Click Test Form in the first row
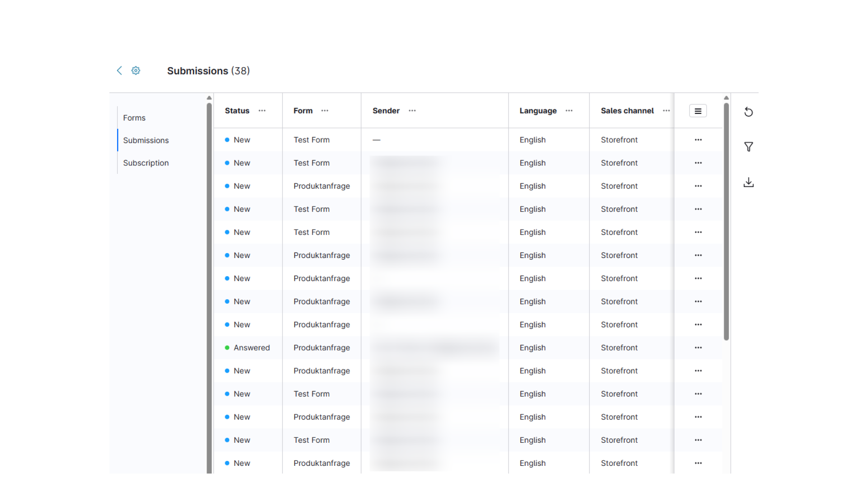 tap(311, 140)
